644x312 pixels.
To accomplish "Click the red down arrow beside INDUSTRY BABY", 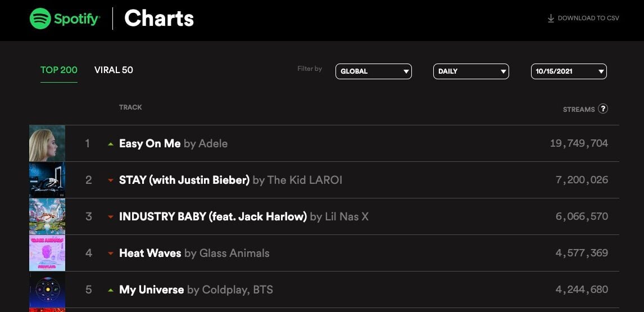I will 111,217.
